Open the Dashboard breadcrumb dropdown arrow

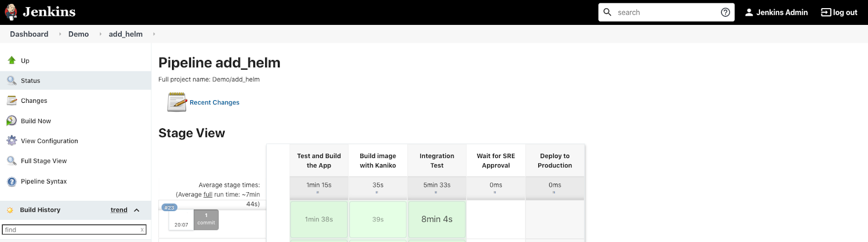pos(60,34)
